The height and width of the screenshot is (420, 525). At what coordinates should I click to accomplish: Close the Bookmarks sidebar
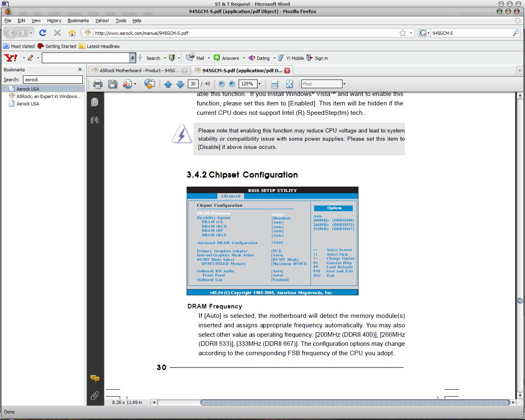80,70
